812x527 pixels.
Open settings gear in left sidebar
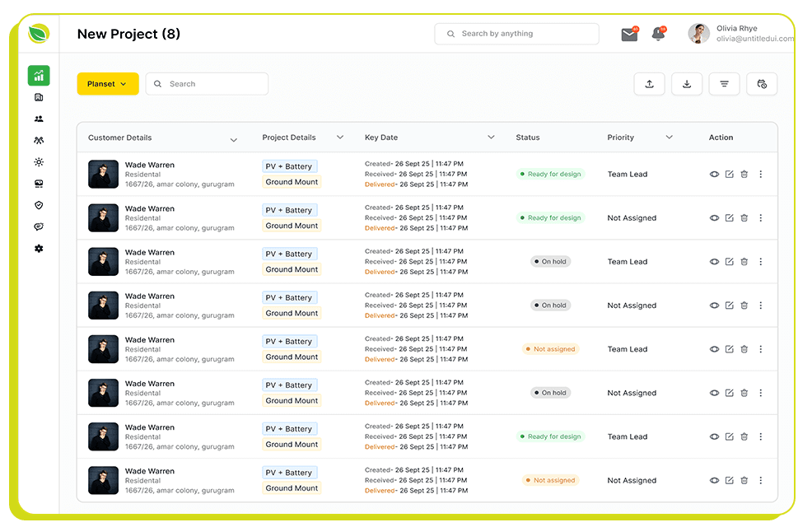click(39, 249)
